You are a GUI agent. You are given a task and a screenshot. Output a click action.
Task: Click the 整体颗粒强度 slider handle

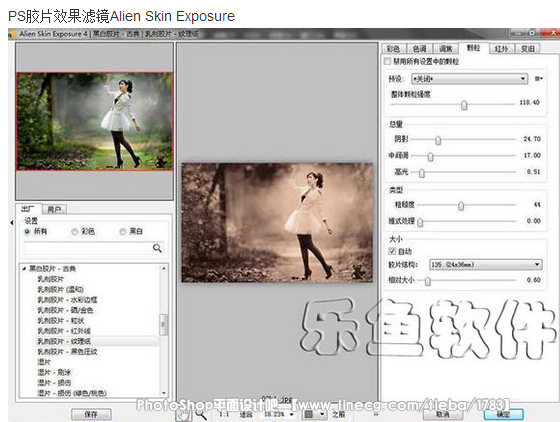[464, 105]
